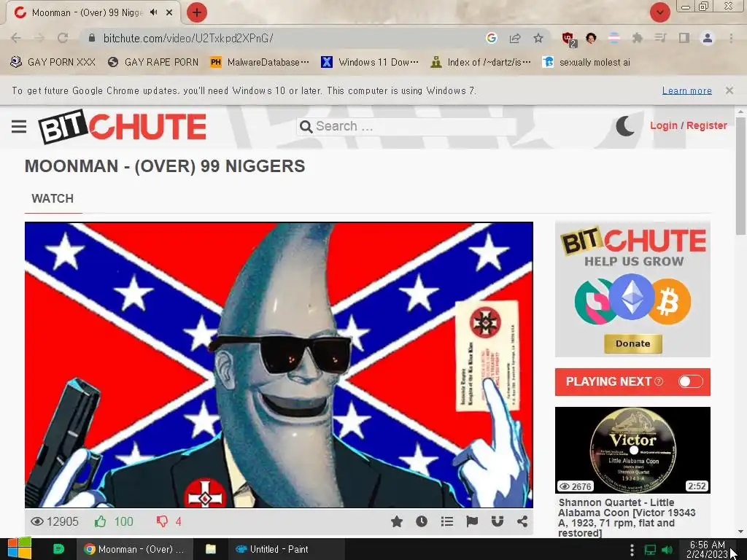Like the video with thumbs-up icon

tap(100, 521)
